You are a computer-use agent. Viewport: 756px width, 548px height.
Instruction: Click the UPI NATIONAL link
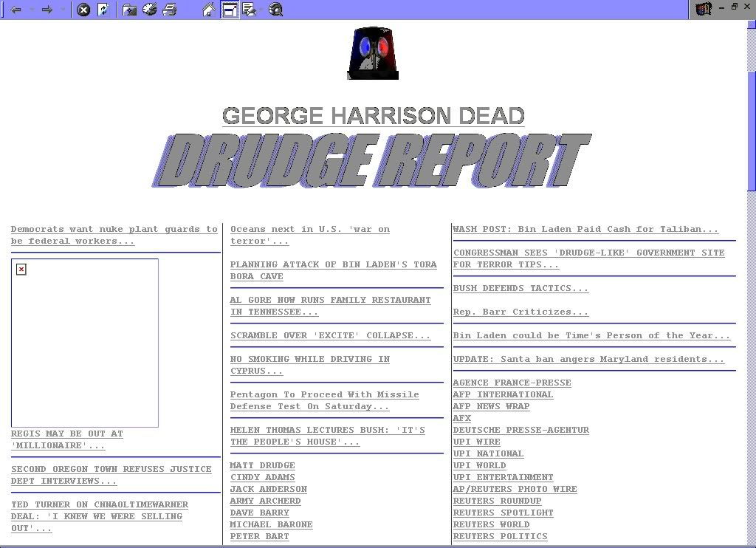pyautogui.click(x=489, y=453)
